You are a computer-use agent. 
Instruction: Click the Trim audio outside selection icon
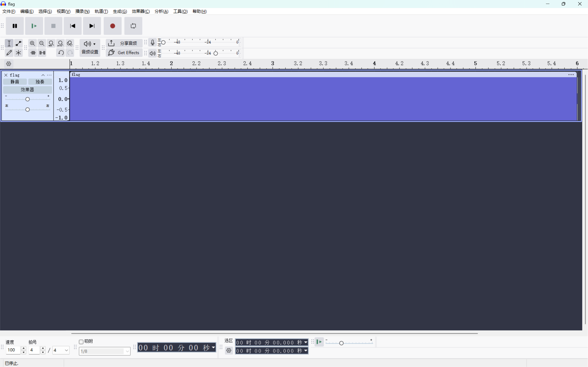coord(33,53)
